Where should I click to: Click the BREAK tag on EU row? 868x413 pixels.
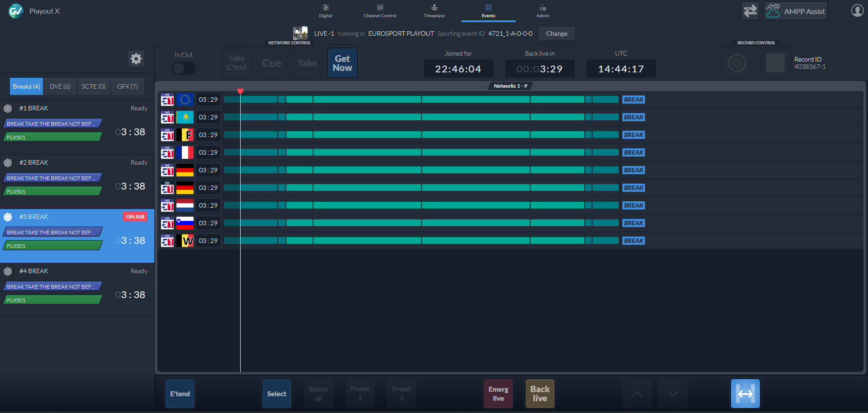click(x=634, y=100)
